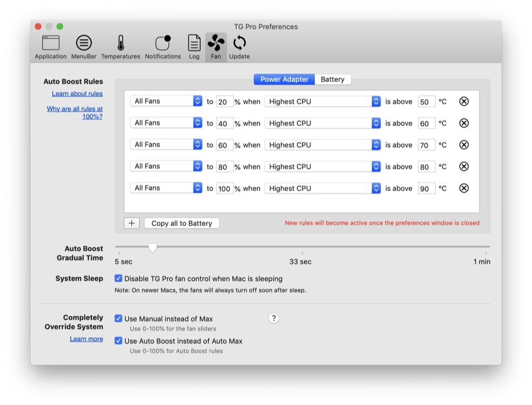Toggle Disable TG Pro fan control when sleeping

click(x=118, y=279)
